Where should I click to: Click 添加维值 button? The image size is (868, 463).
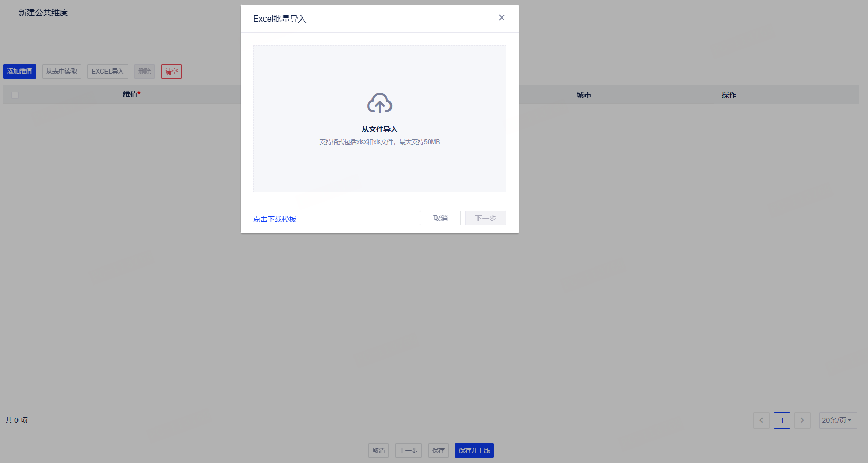[x=20, y=72]
